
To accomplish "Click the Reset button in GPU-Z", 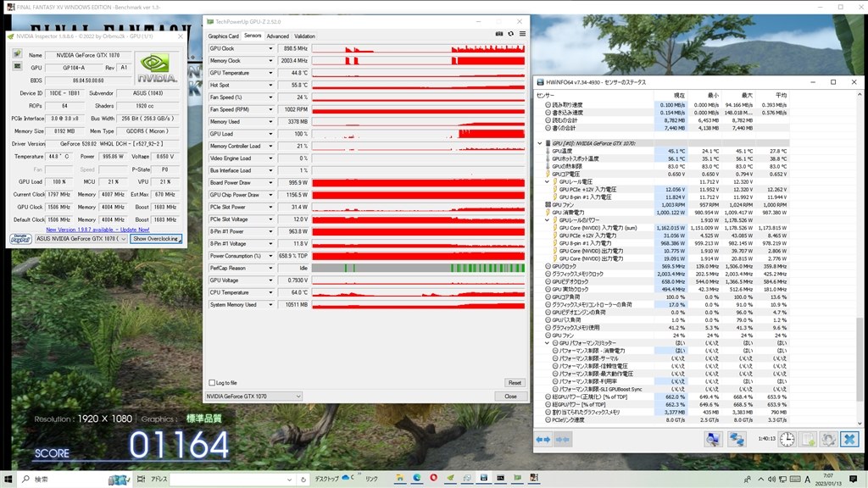I will pos(515,383).
